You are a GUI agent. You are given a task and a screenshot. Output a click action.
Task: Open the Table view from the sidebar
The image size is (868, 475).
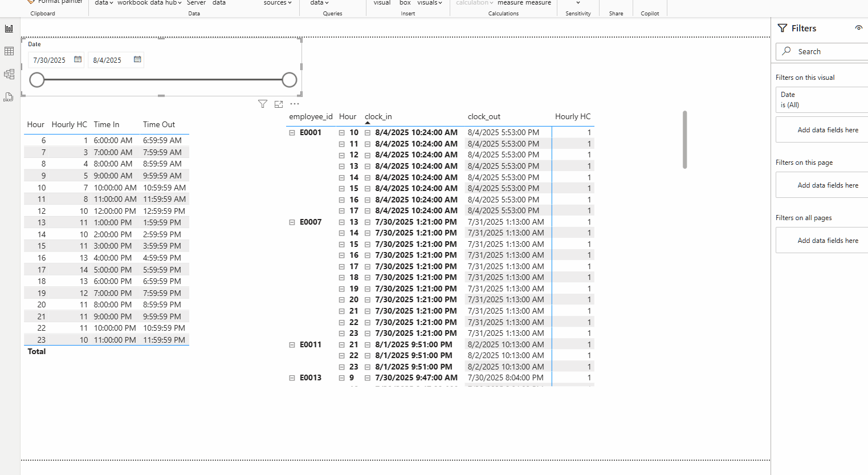click(x=9, y=51)
